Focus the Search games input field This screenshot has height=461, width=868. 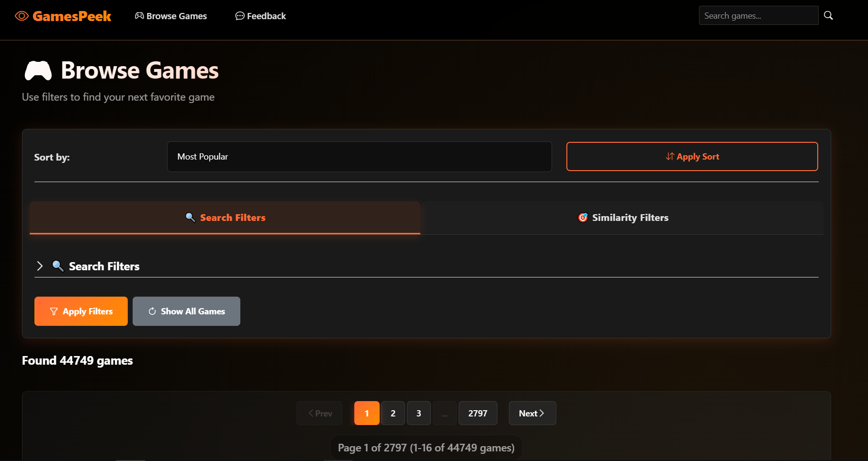(758, 16)
